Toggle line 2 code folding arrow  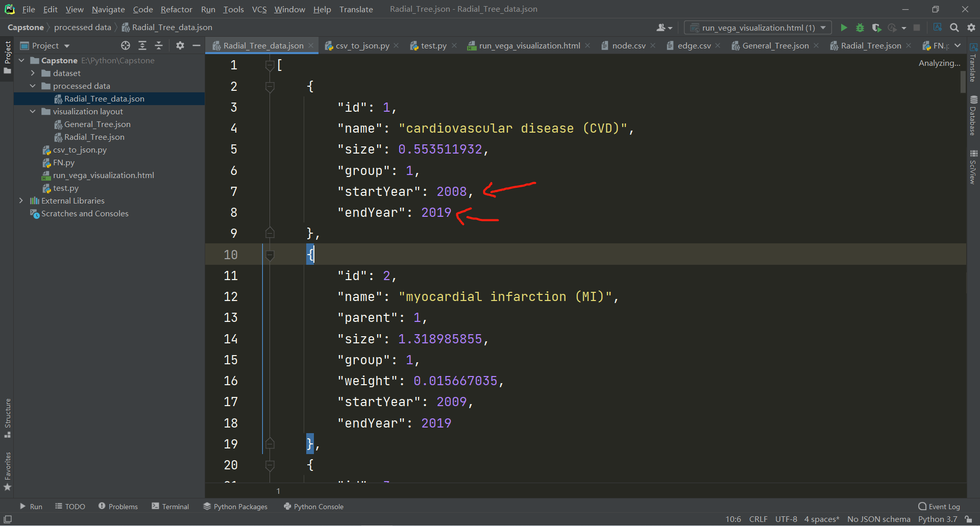click(270, 87)
